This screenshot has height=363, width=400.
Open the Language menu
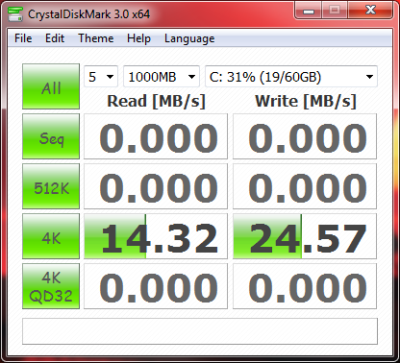point(189,38)
